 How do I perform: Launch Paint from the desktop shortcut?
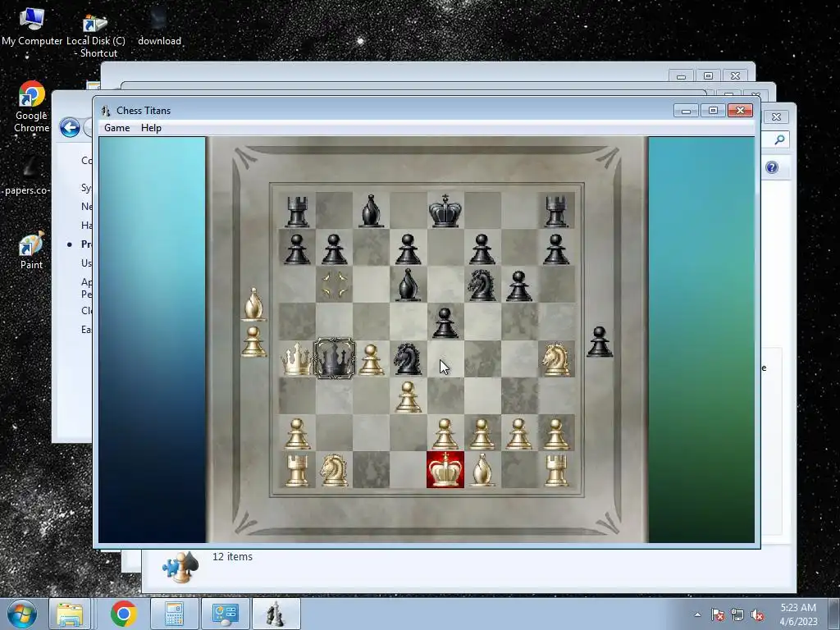click(32, 251)
